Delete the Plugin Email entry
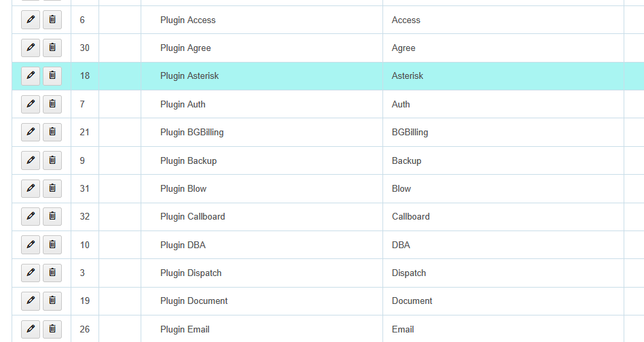The width and height of the screenshot is (644, 342). click(52, 329)
